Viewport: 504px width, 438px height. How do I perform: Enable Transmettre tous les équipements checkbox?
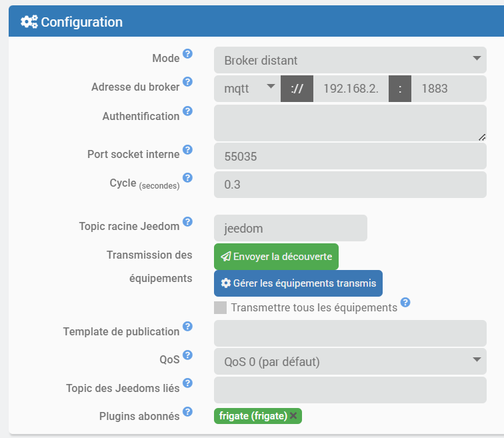point(220,307)
